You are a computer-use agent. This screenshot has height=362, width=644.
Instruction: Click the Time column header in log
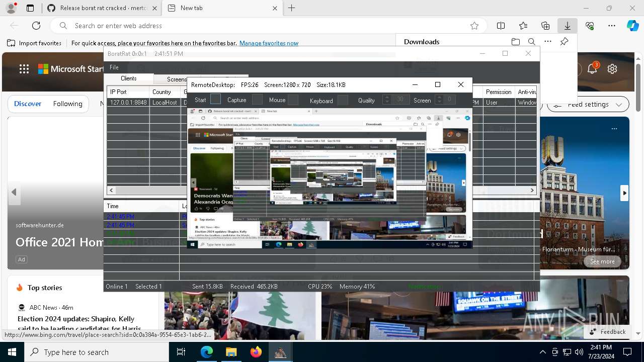click(x=142, y=206)
